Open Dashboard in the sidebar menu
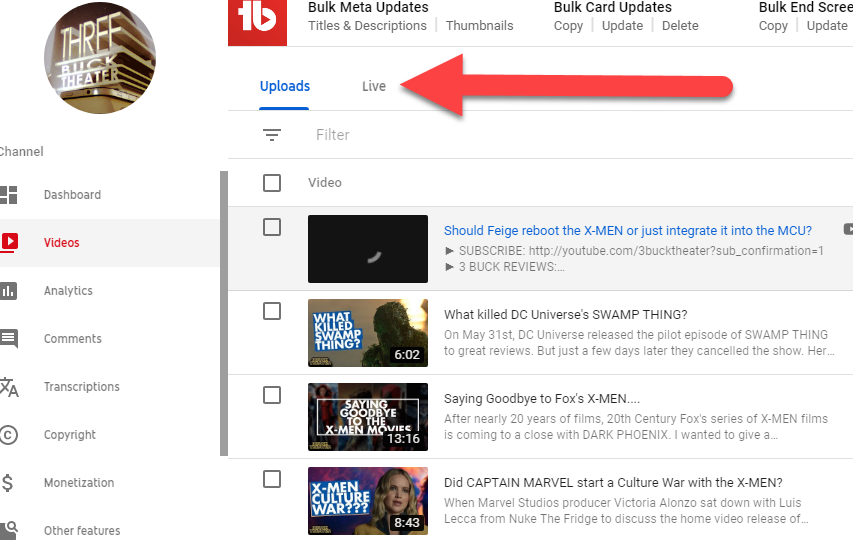This screenshot has height=540, width=853. tap(72, 195)
